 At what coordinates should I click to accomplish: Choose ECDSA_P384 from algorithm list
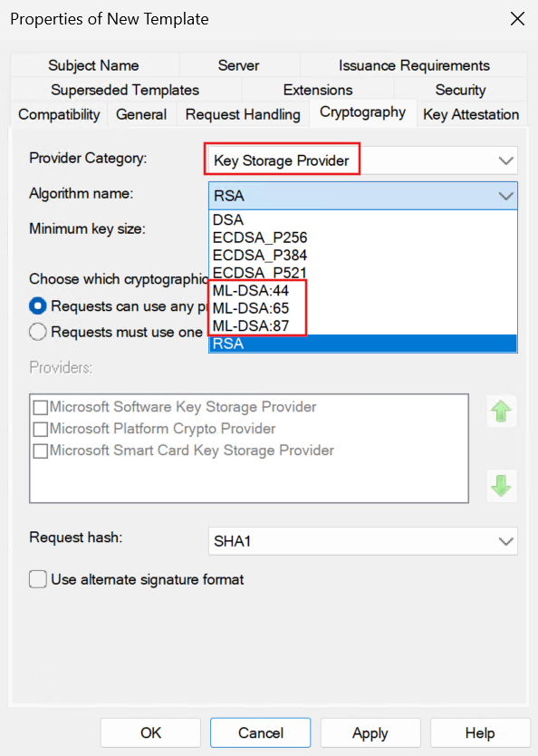tap(362, 255)
